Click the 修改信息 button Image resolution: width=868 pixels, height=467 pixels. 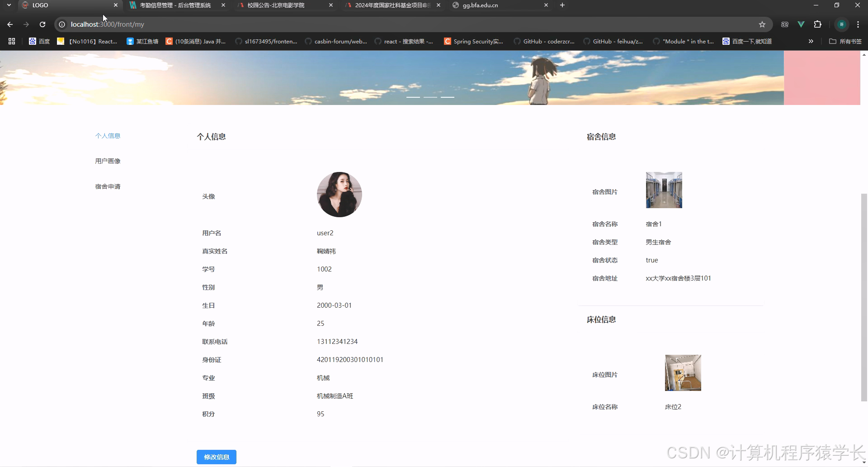pos(216,457)
